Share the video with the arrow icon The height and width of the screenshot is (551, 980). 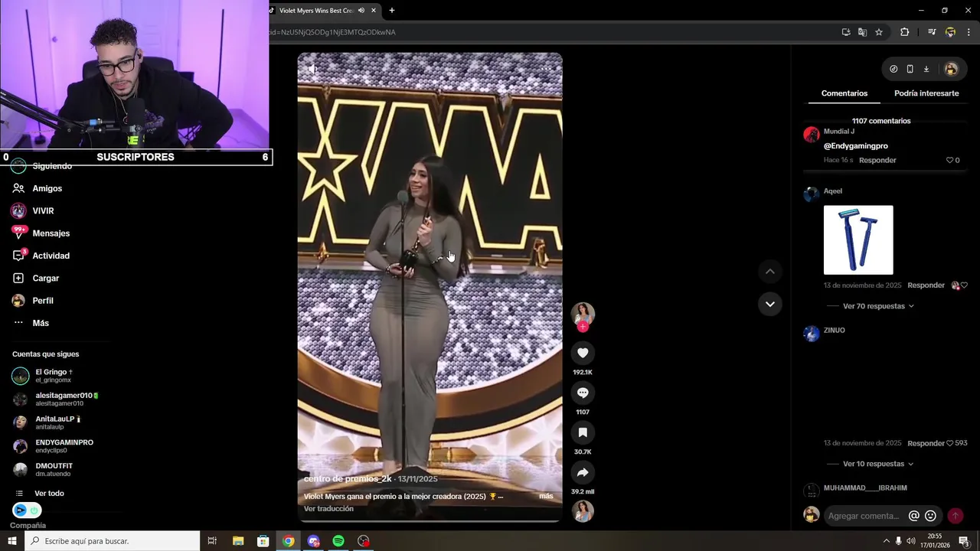[x=583, y=472]
